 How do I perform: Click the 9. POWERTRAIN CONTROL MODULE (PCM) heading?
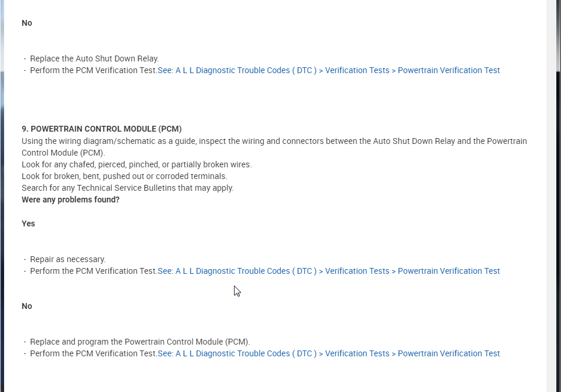(x=101, y=129)
